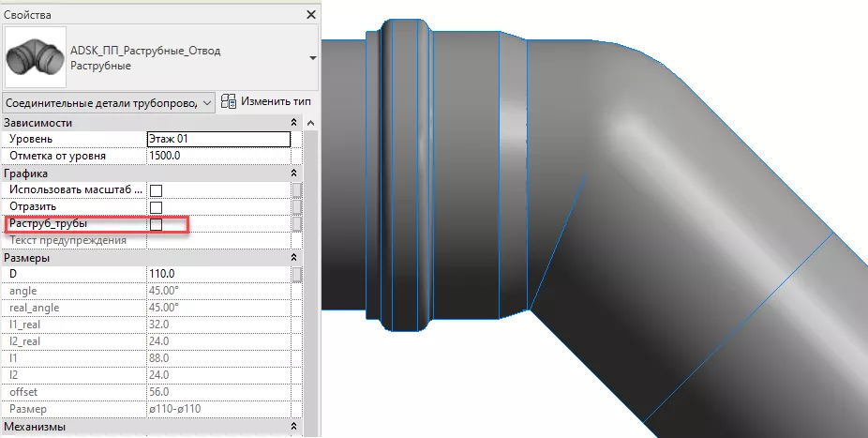Select the ADSK_ПП_Раструбные_Отвод type name
868x438 pixels.
point(145,52)
